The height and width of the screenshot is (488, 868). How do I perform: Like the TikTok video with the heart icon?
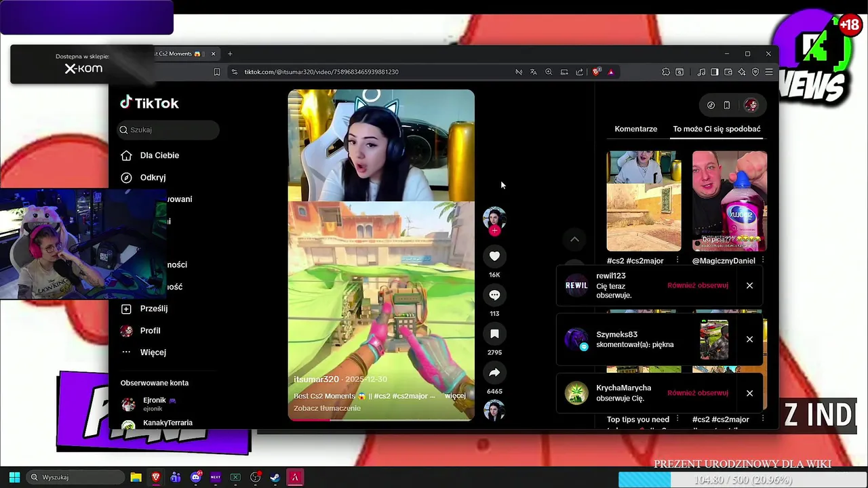pyautogui.click(x=494, y=256)
